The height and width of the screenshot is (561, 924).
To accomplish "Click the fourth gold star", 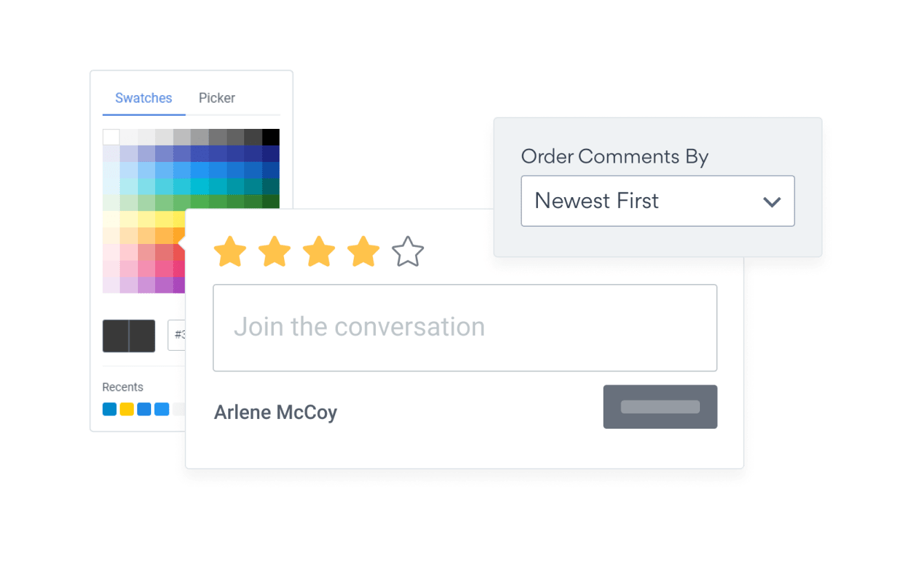I will coord(363,252).
